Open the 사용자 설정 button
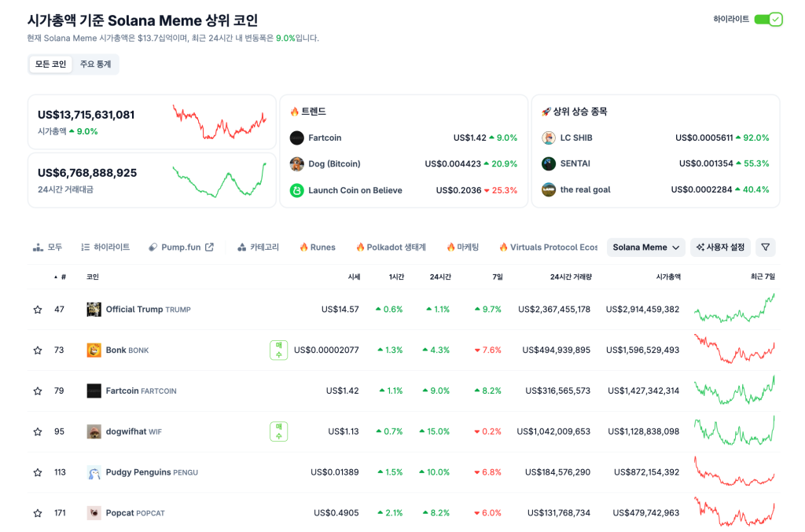805x532 pixels. click(720, 248)
